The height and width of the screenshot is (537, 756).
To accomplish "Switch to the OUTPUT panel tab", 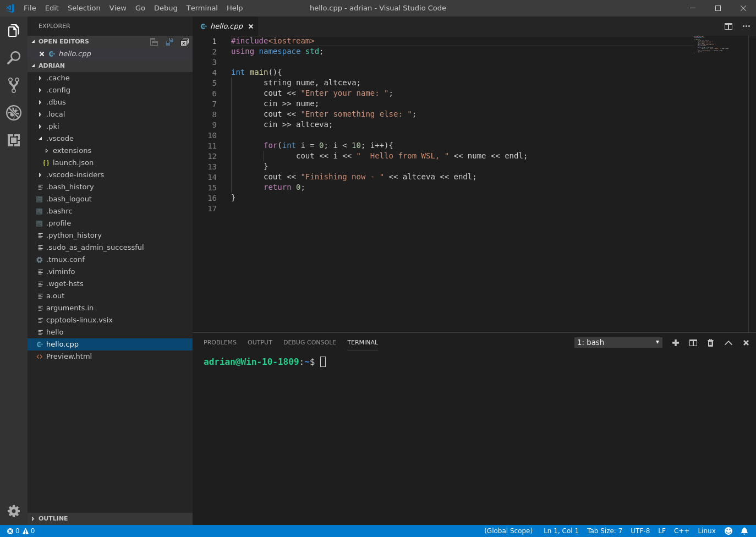I will point(260,342).
